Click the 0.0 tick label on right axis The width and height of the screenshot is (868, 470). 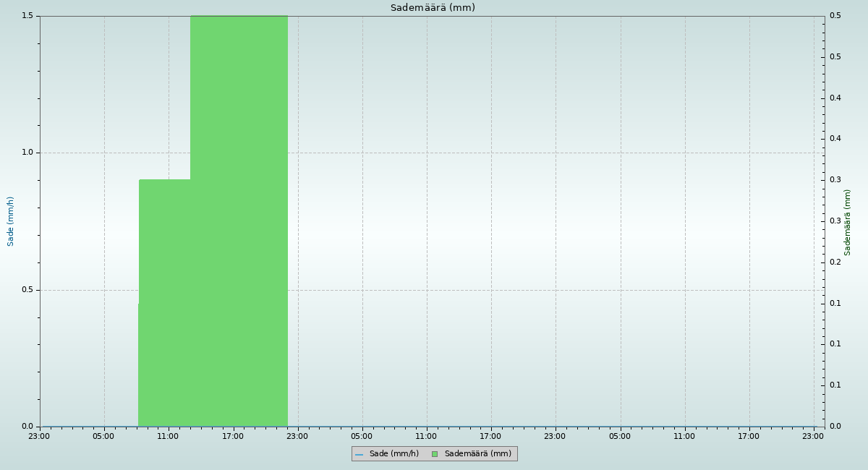[x=835, y=427]
